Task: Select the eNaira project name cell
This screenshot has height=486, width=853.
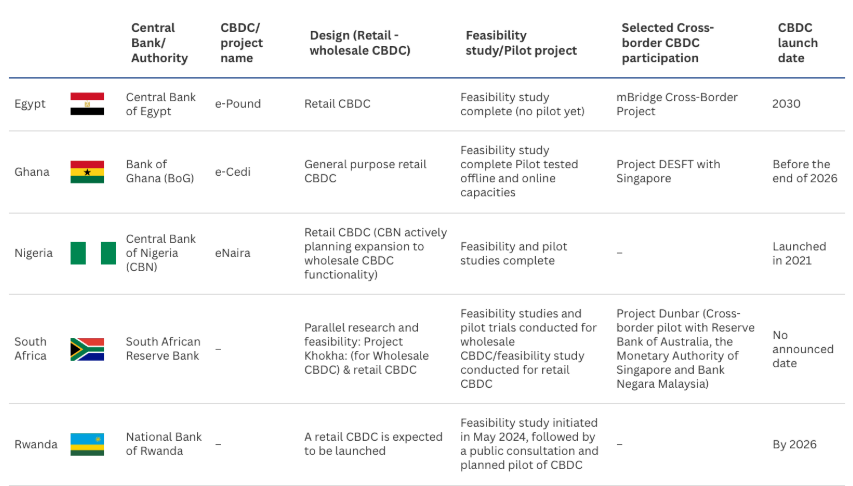Action: [232, 253]
